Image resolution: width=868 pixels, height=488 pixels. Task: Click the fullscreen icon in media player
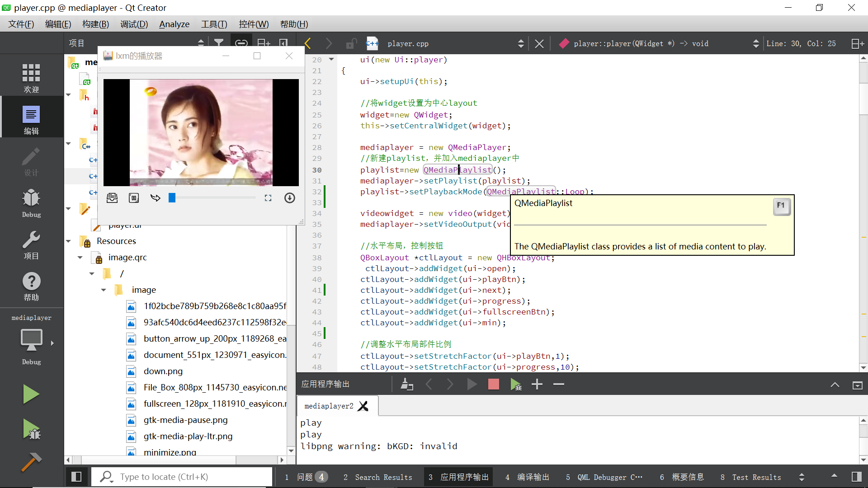pyautogui.click(x=268, y=198)
